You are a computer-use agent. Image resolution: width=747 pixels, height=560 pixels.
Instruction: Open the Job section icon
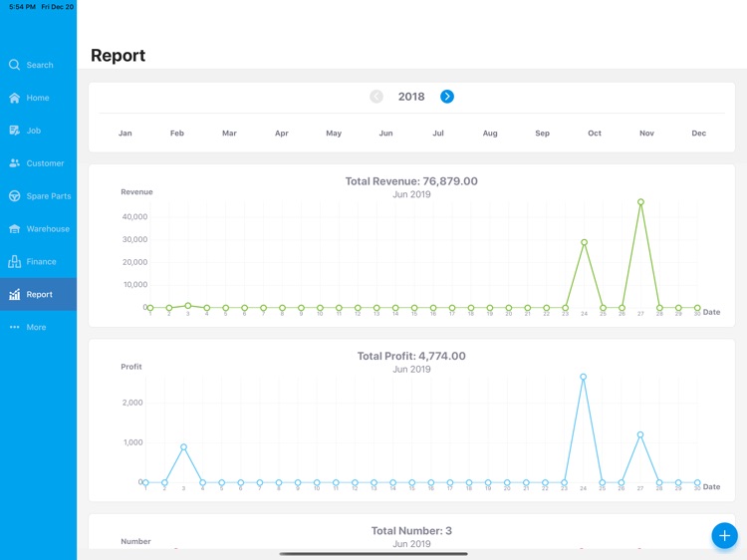(x=14, y=131)
